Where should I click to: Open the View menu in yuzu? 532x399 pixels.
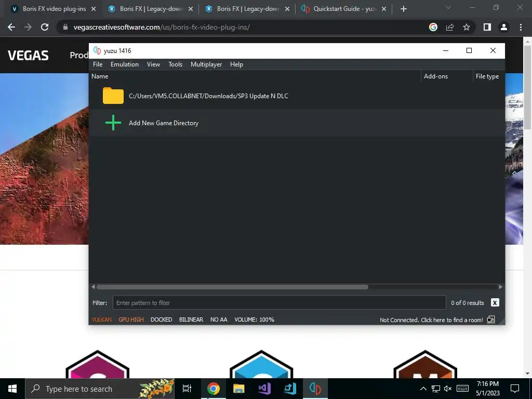pos(153,64)
